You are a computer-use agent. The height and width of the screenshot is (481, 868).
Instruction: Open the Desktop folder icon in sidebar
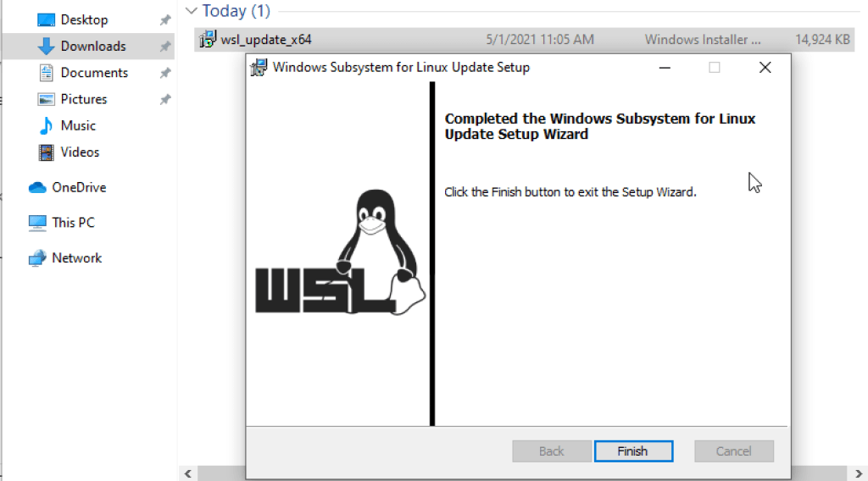pyautogui.click(x=46, y=20)
